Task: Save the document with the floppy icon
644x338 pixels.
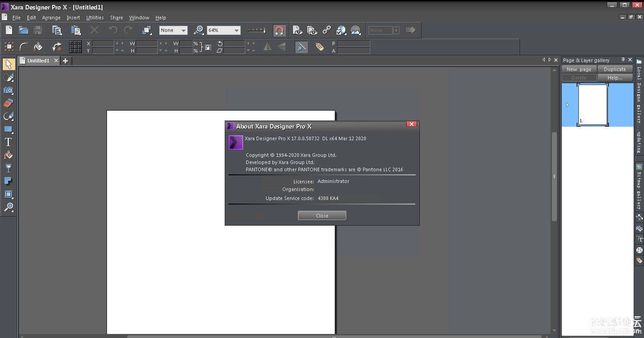Action: (x=38, y=30)
